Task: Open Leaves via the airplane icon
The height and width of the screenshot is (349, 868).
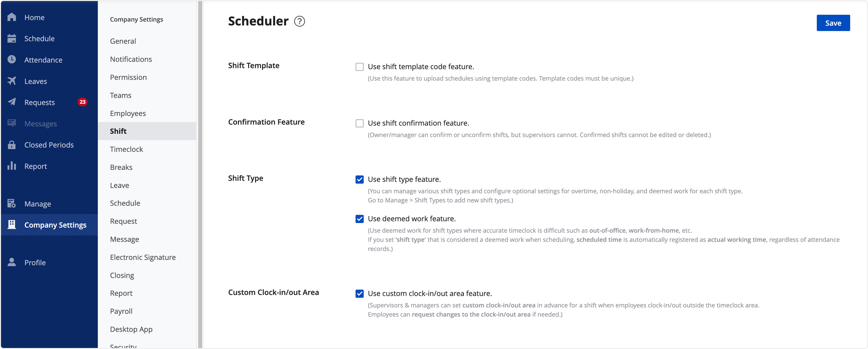Action: pos(12,81)
